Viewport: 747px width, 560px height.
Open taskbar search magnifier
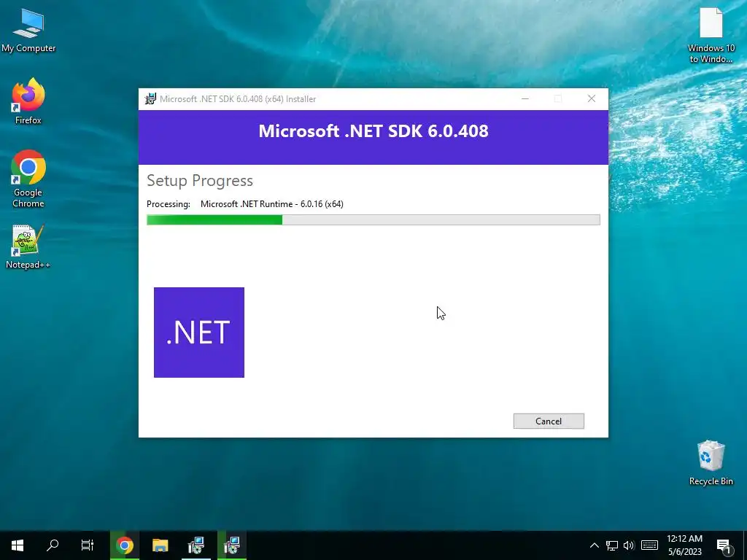tap(53, 545)
